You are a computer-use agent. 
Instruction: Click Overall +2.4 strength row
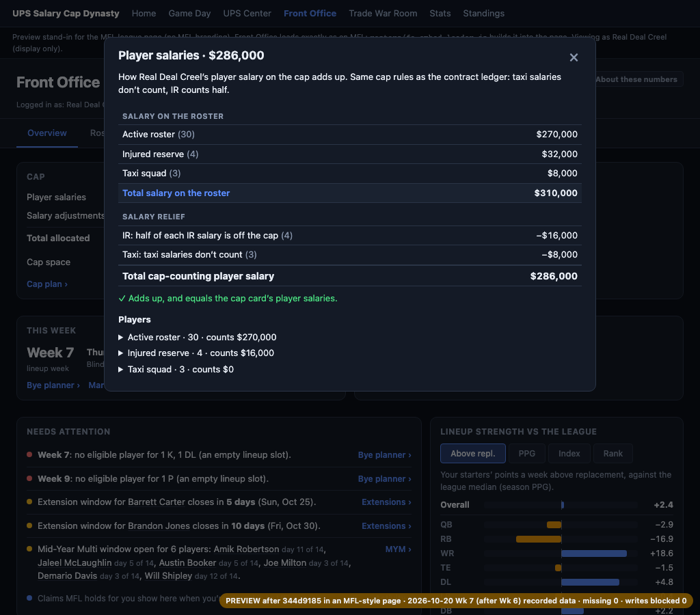556,505
